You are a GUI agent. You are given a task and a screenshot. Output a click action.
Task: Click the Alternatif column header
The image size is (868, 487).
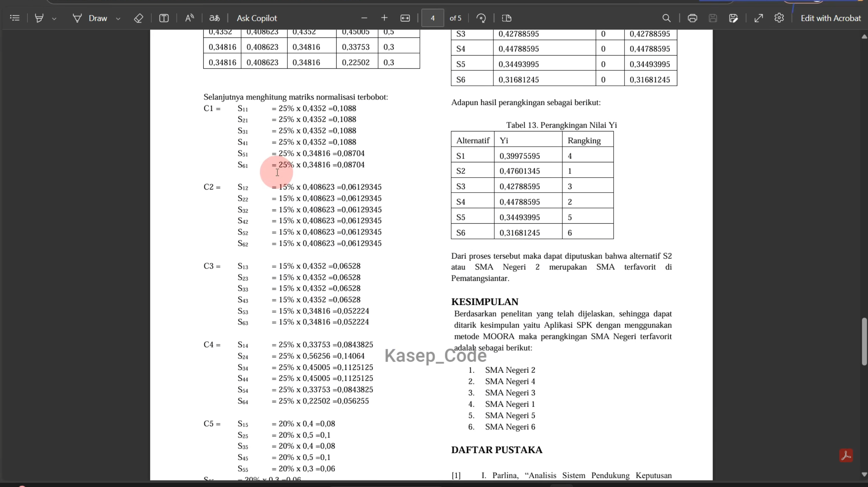473,141
